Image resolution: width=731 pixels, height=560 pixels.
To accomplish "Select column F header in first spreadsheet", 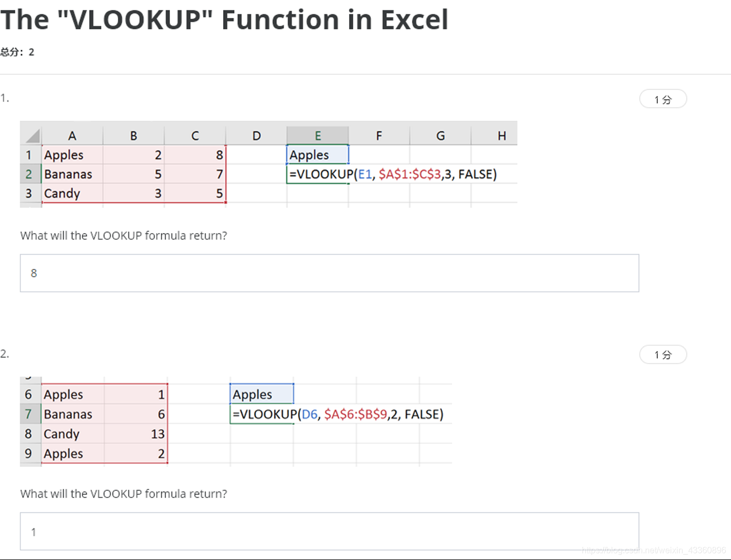I will pos(379,135).
